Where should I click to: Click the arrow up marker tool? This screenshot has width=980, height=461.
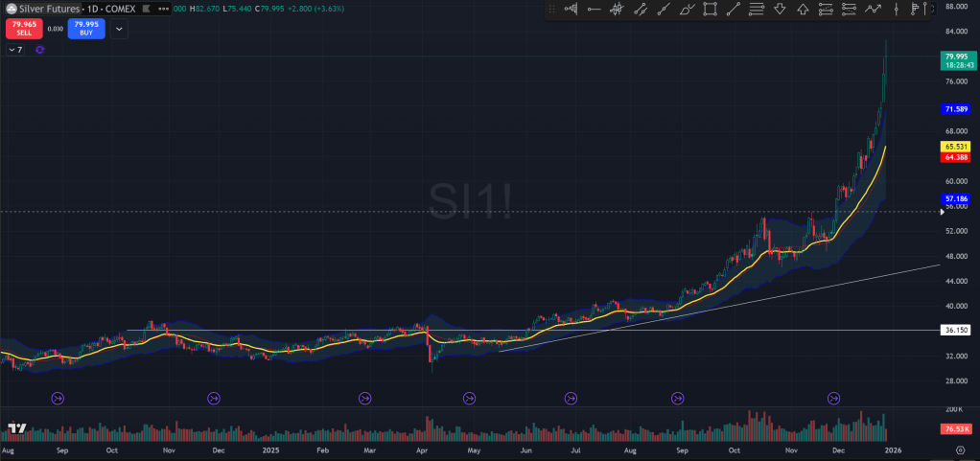point(803,10)
